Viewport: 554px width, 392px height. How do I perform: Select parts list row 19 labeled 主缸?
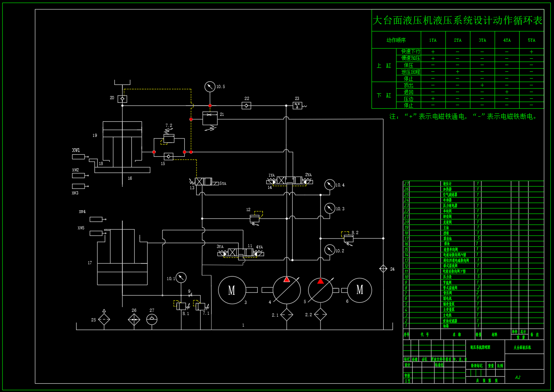[446, 228]
